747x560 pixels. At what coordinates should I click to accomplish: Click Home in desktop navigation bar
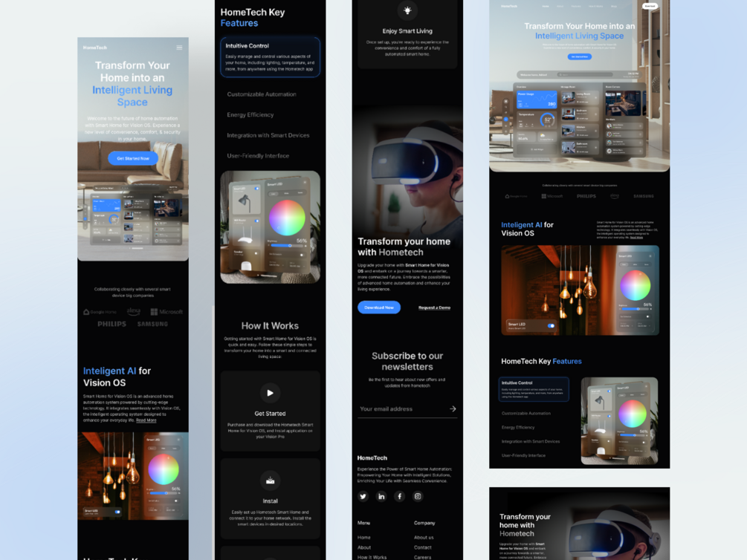(x=546, y=6)
